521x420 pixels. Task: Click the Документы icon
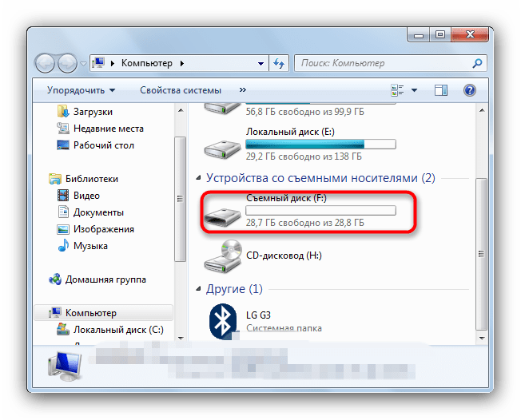tap(63, 212)
